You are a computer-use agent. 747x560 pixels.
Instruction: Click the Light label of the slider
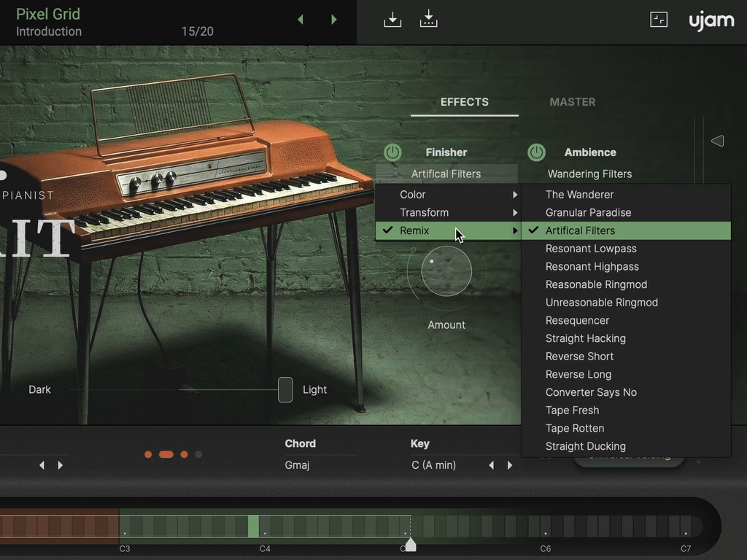point(314,389)
